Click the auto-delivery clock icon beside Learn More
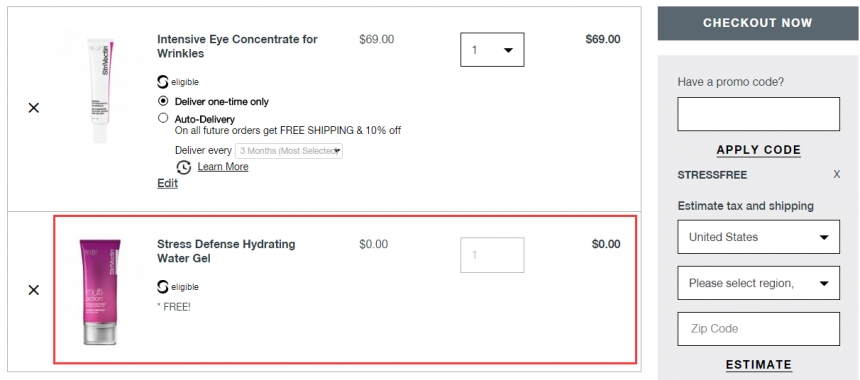The width and height of the screenshot is (860, 380). click(x=184, y=167)
